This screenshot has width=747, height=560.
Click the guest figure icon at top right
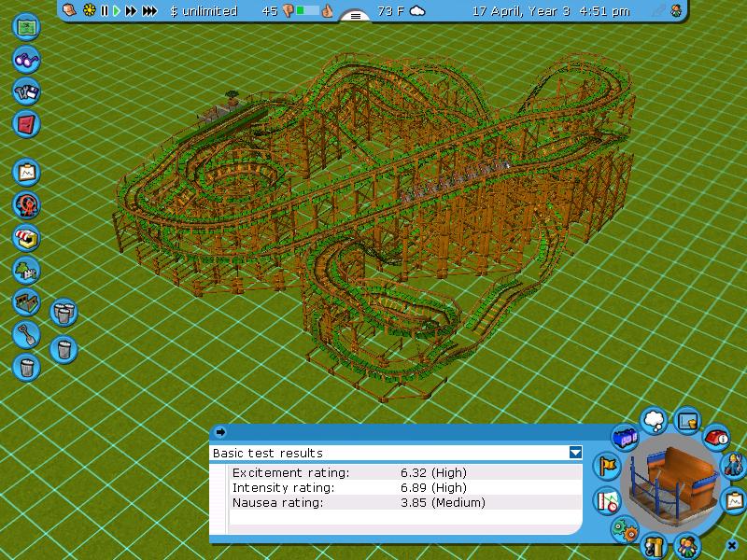coord(675,10)
